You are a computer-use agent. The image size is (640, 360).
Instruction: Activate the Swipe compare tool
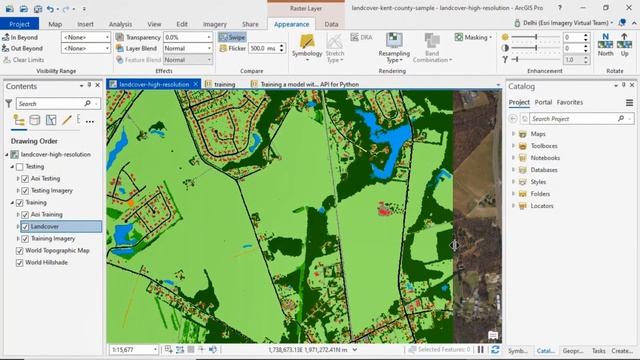232,37
